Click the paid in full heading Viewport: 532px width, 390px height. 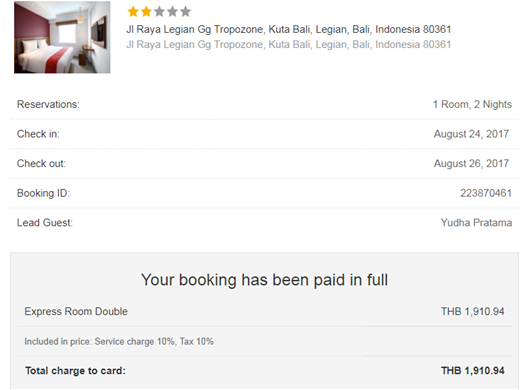(264, 280)
